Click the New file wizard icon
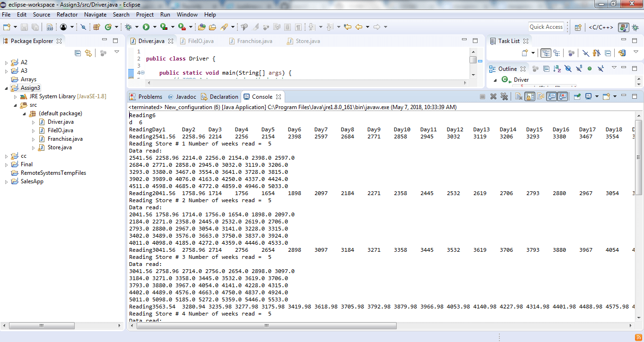Screen dimensions: 644x342 click(x=7, y=27)
